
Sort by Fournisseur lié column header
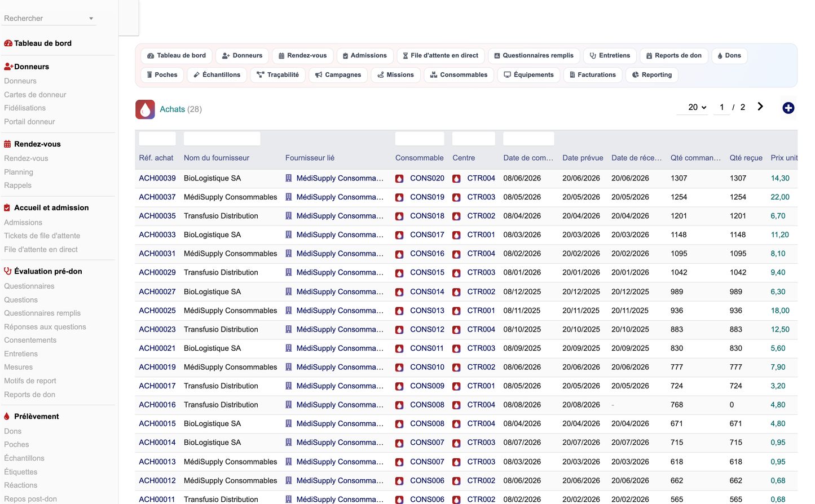click(x=310, y=158)
